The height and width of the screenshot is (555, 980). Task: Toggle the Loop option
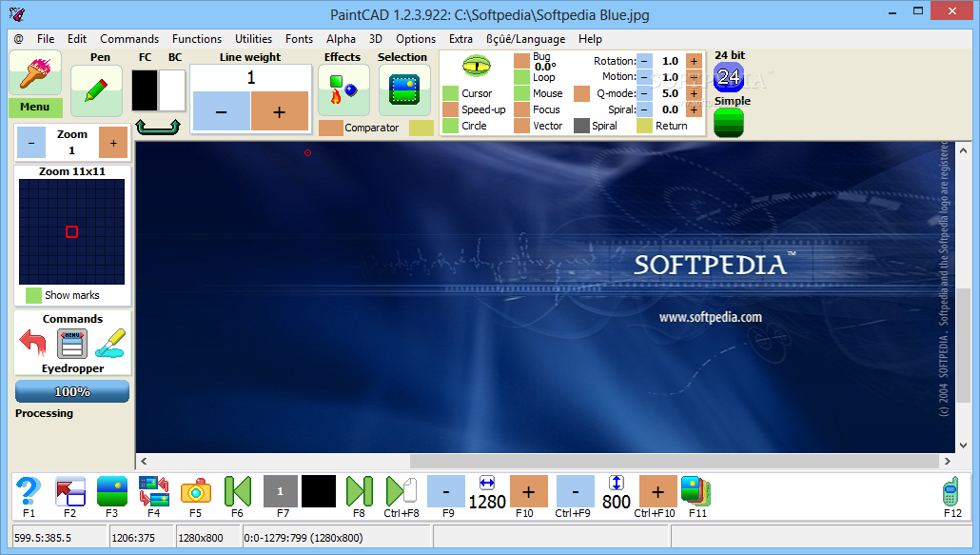click(x=522, y=77)
